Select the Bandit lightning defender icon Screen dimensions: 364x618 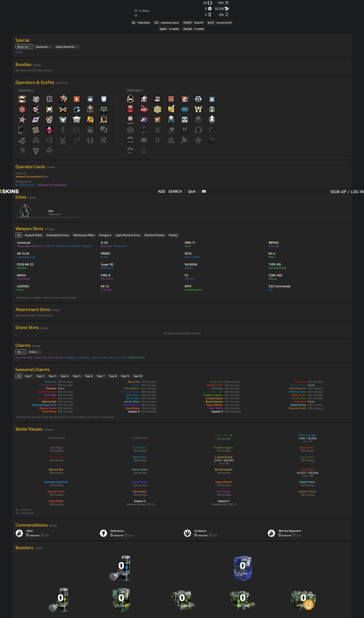171,109
